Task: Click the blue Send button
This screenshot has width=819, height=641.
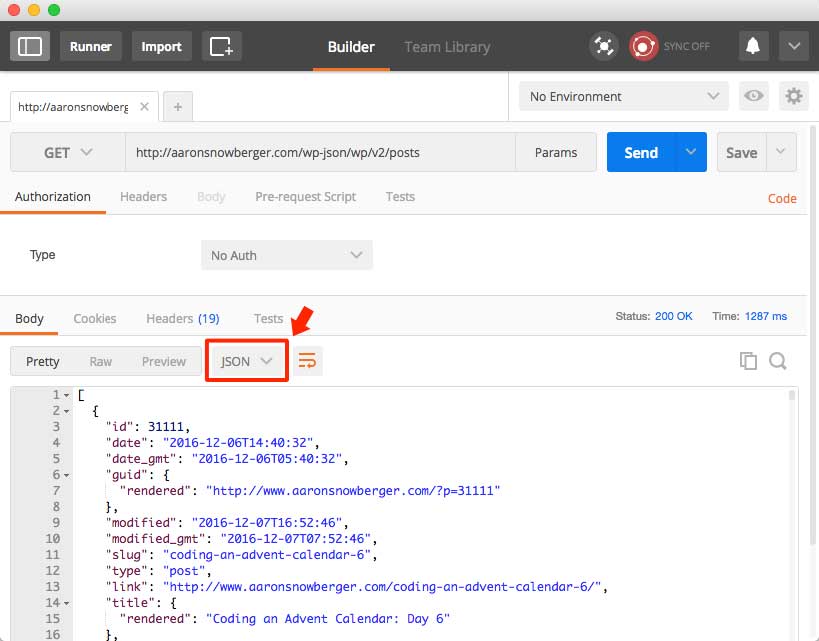Action: point(641,153)
